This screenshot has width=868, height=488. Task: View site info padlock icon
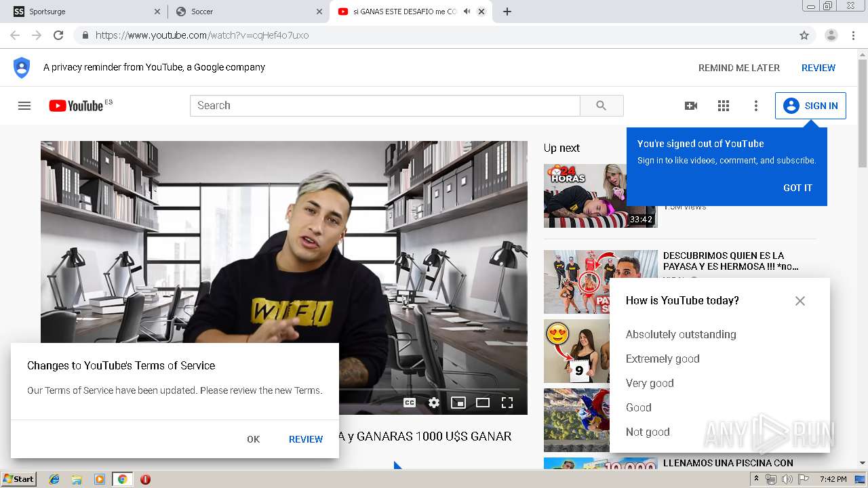point(85,35)
